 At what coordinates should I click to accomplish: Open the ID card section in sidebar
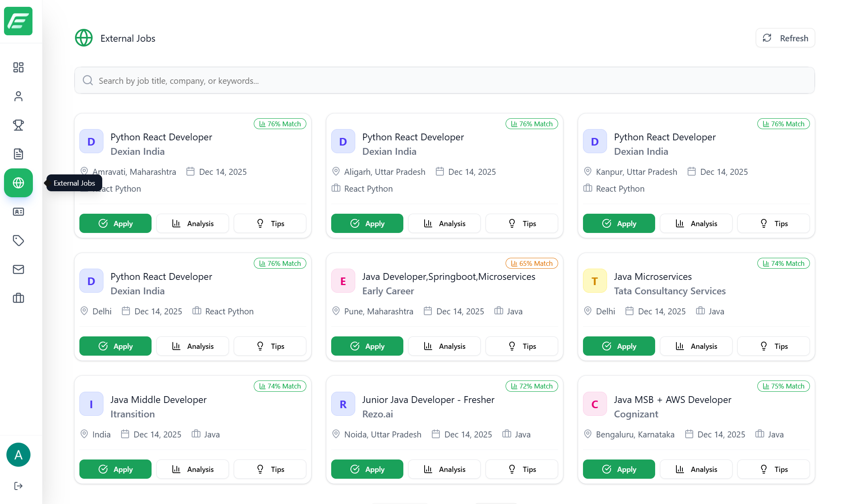coord(18,212)
